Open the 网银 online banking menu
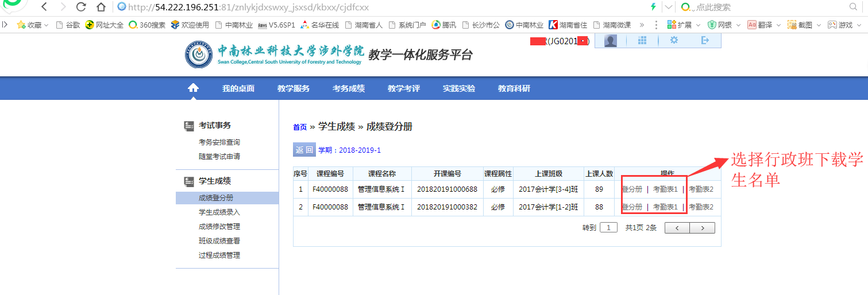 724,25
